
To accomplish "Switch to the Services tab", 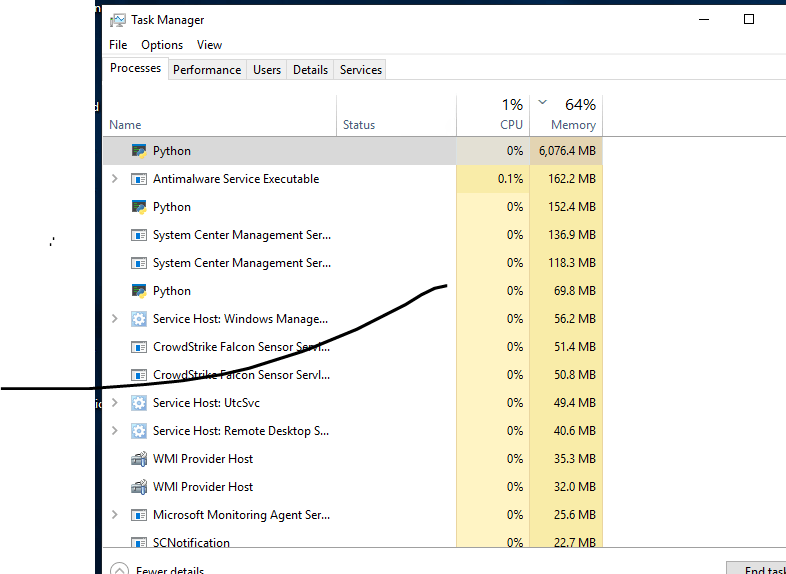I will click(361, 70).
